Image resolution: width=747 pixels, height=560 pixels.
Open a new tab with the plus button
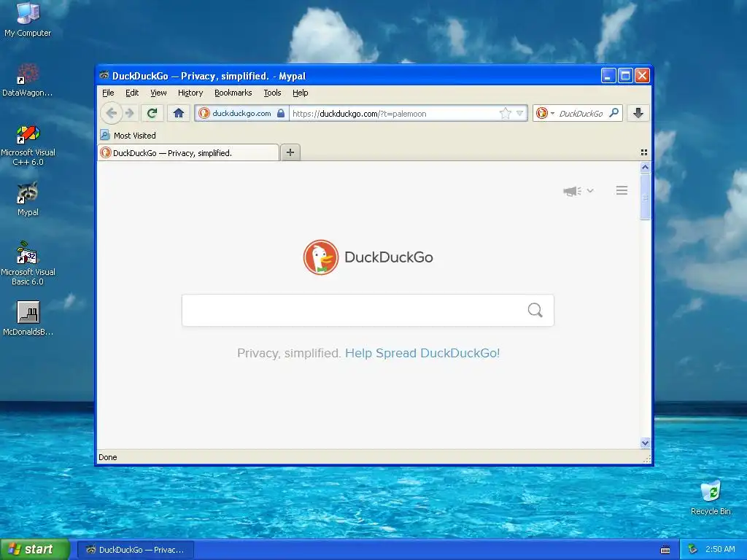coord(290,152)
